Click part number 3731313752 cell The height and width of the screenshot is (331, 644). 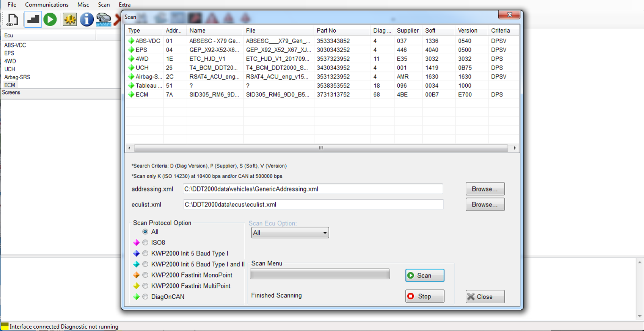(x=333, y=95)
